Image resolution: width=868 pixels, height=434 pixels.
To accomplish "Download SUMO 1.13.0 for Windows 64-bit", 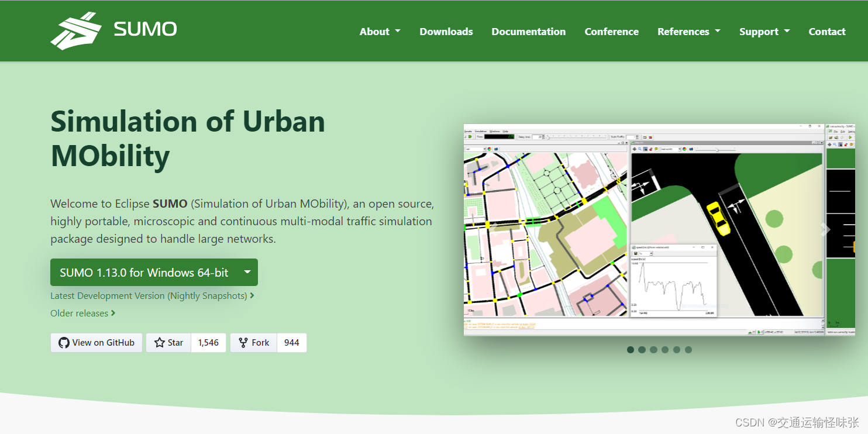I will tap(144, 273).
